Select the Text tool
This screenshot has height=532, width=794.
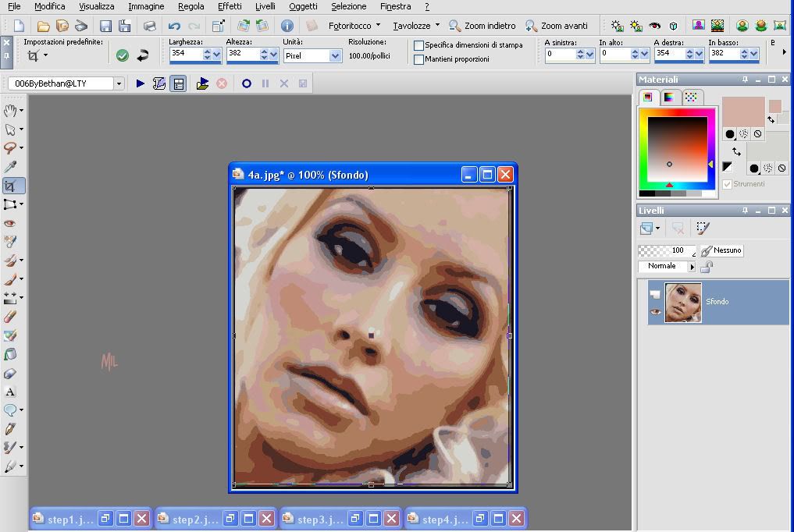click(9, 392)
